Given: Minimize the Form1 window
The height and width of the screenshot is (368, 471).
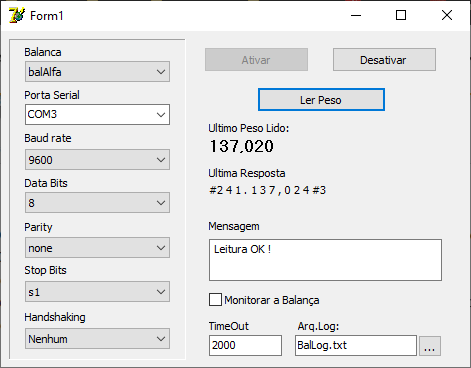Looking at the screenshot, I should tap(356, 15).
